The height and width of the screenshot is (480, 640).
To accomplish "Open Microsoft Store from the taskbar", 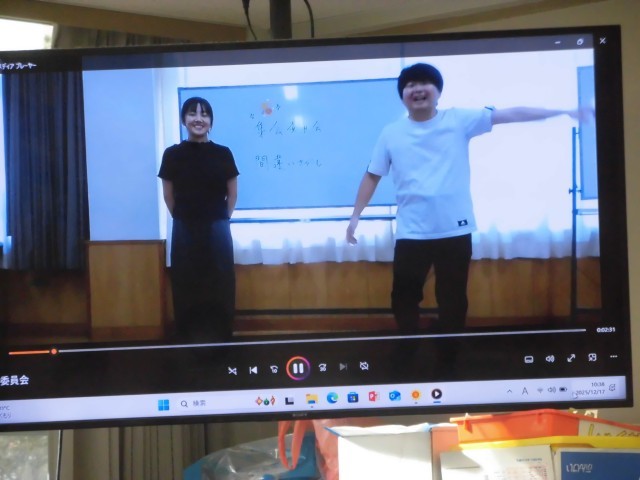I will (x=353, y=397).
